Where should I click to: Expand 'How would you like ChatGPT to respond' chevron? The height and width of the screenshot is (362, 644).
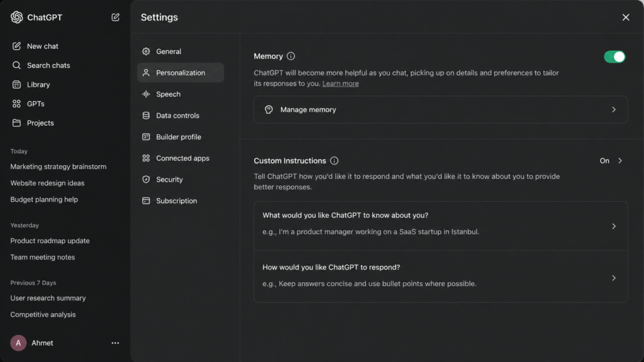click(x=614, y=278)
